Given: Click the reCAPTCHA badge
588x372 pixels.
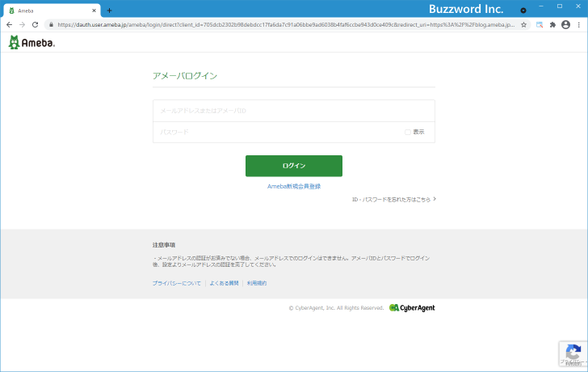Looking at the screenshot, I should [573, 354].
